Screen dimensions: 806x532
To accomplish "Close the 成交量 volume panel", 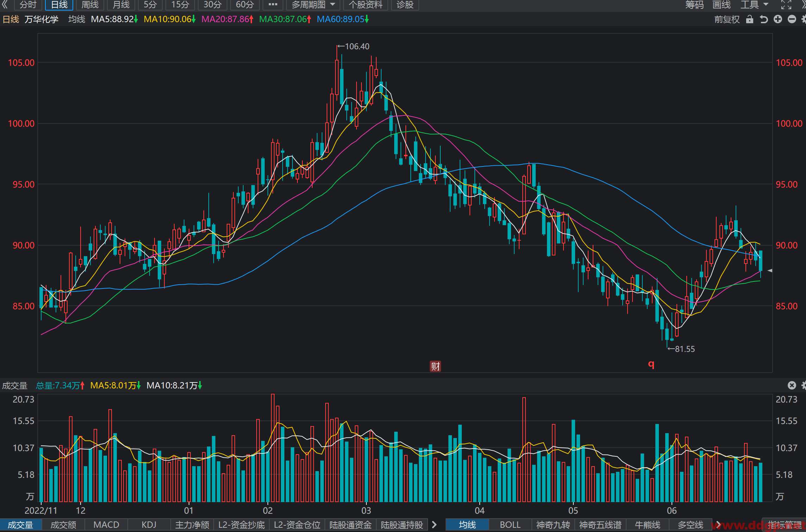I will [792, 385].
